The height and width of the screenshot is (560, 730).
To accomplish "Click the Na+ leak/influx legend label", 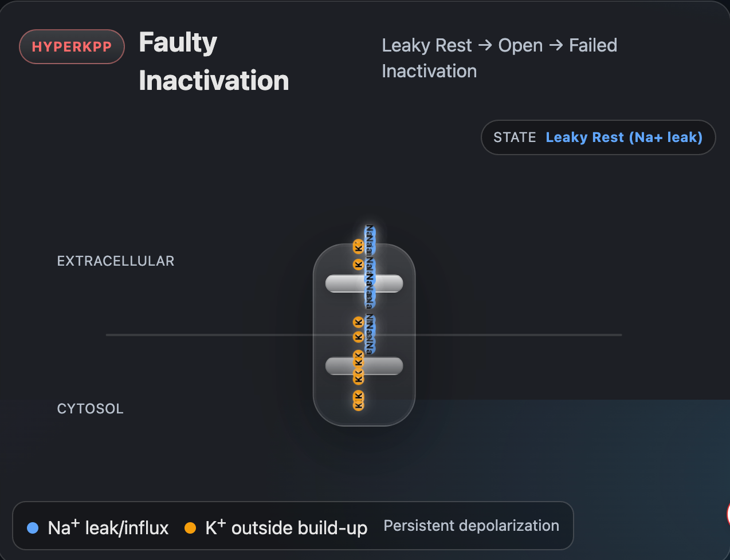I will 108,528.
